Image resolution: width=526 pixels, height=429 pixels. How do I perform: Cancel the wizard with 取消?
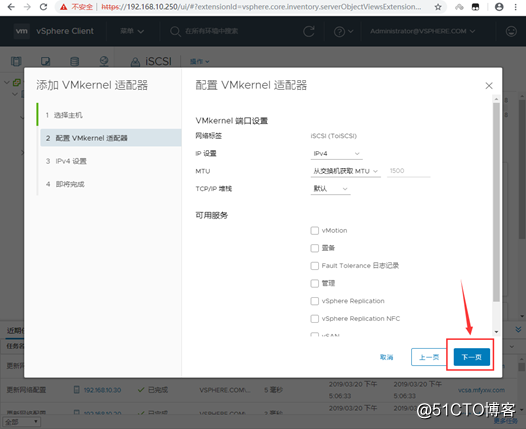point(386,357)
